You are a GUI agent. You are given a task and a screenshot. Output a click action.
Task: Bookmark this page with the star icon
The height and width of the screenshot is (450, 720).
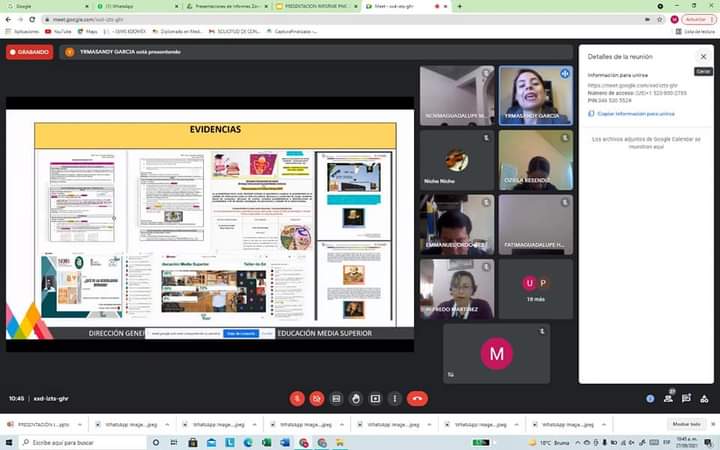point(660,19)
